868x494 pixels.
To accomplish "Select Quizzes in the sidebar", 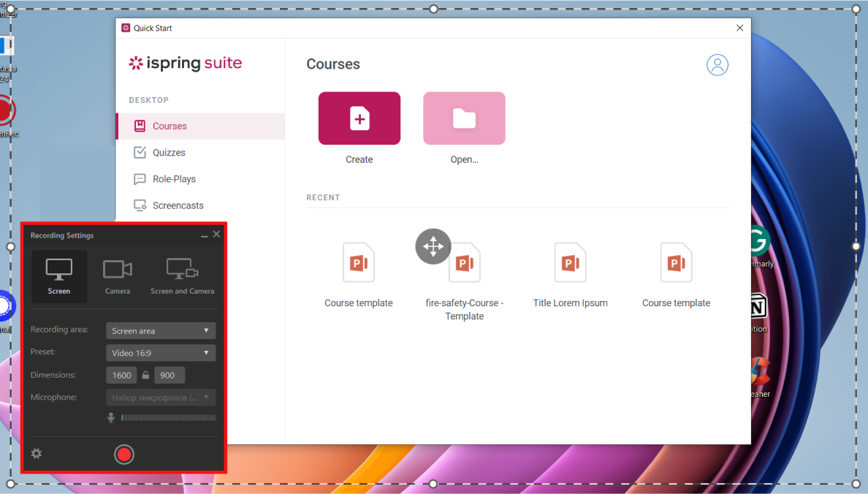I will pyautogui.click(x=201, y=152).
